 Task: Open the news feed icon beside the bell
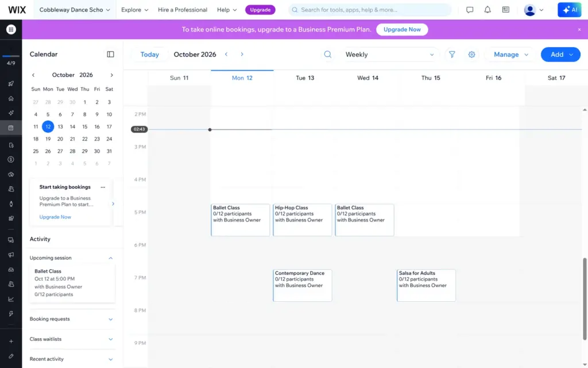pos(506,10)
